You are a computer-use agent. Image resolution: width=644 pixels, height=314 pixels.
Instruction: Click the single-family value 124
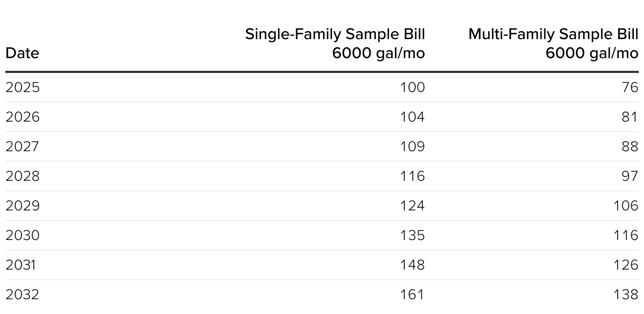tap(412, 206)
